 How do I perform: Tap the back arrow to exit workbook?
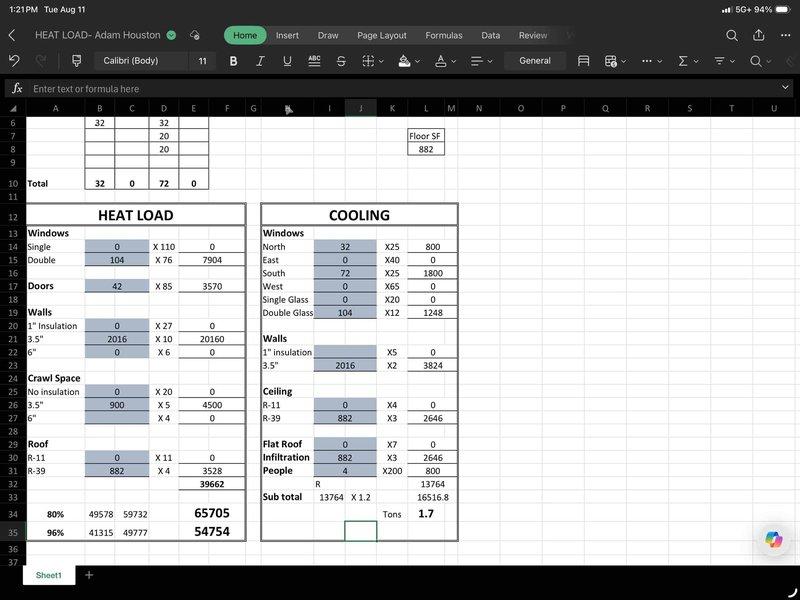pos(12,35)
